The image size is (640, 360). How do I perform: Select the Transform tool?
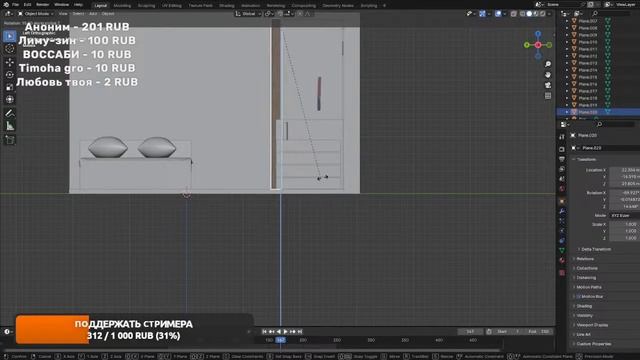tap(10, 99)
